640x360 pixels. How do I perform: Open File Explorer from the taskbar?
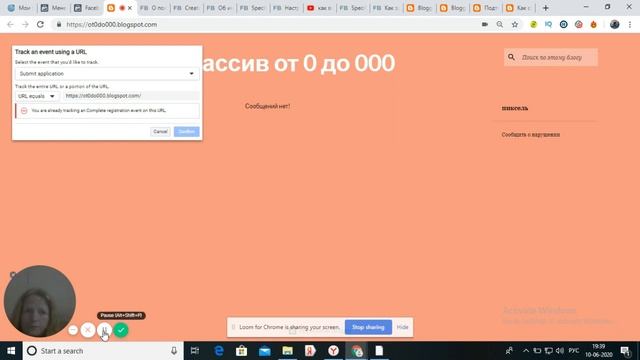coord(287,351)
